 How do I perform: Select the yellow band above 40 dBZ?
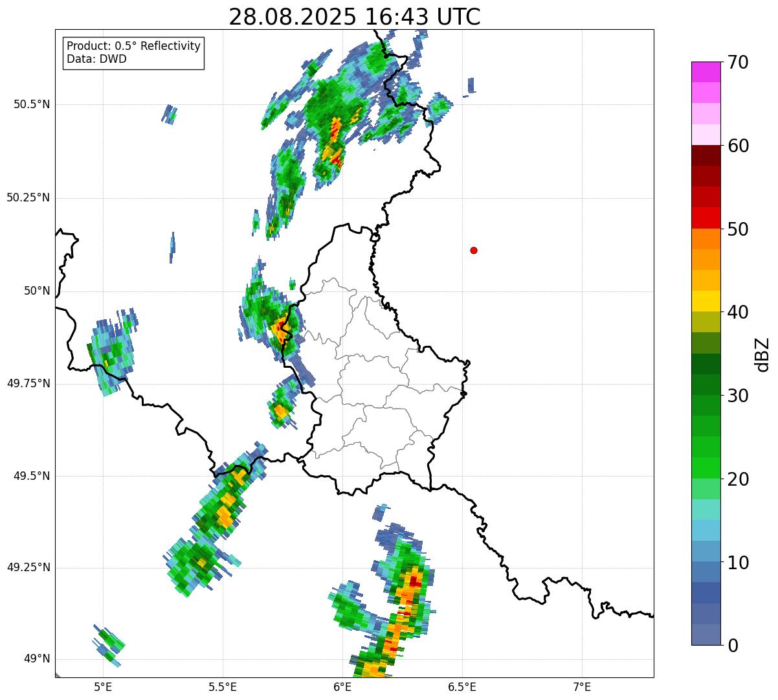click(x=706, y=301)
